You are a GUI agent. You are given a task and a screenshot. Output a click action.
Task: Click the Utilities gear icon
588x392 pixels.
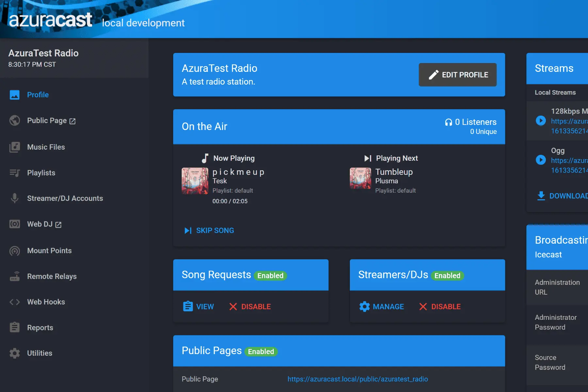tap(15, 353)
